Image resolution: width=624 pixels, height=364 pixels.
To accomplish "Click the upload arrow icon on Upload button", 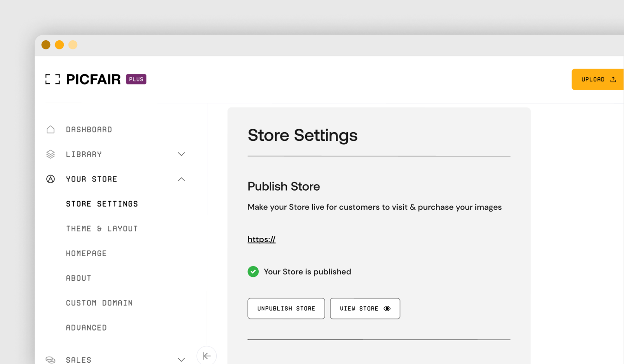I will [x=613, y=79].
